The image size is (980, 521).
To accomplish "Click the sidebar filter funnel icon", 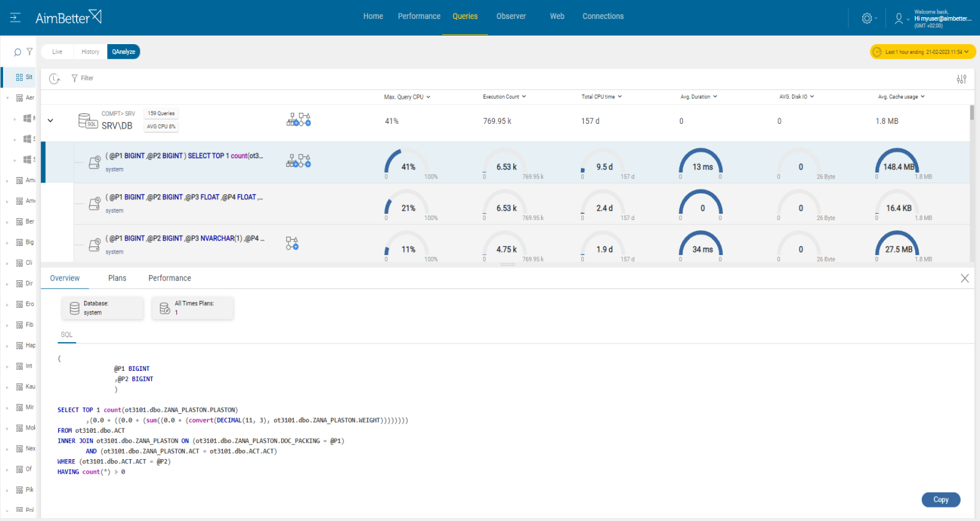I will pos(29,51).
